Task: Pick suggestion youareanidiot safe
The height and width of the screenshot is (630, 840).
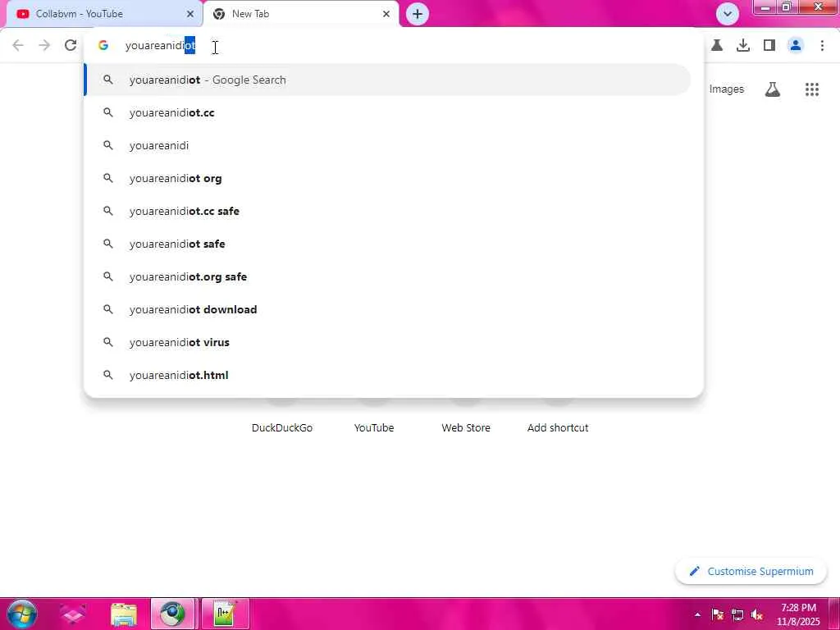Action: [x=388, y=244]
